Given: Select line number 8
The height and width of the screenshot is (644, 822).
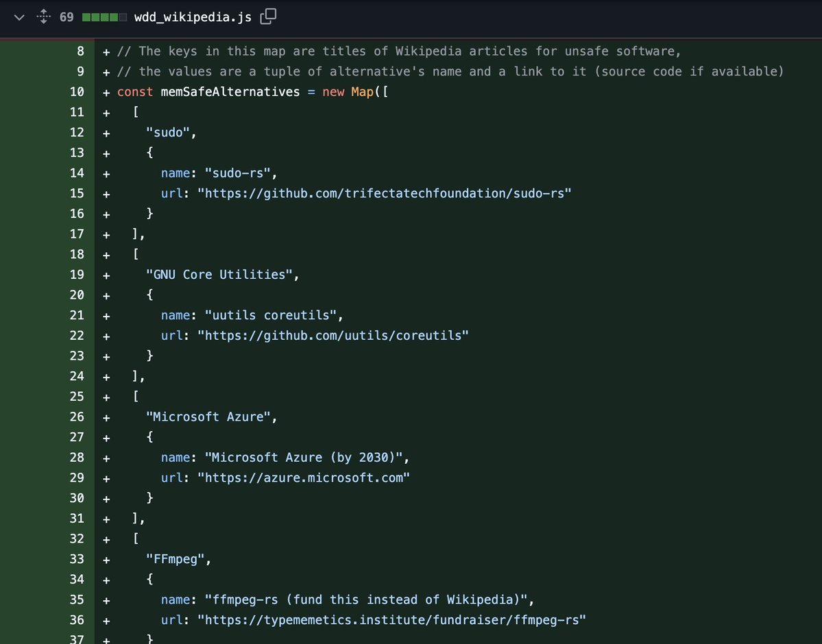Looking at the screenshot, I should [x=80, y=51].
